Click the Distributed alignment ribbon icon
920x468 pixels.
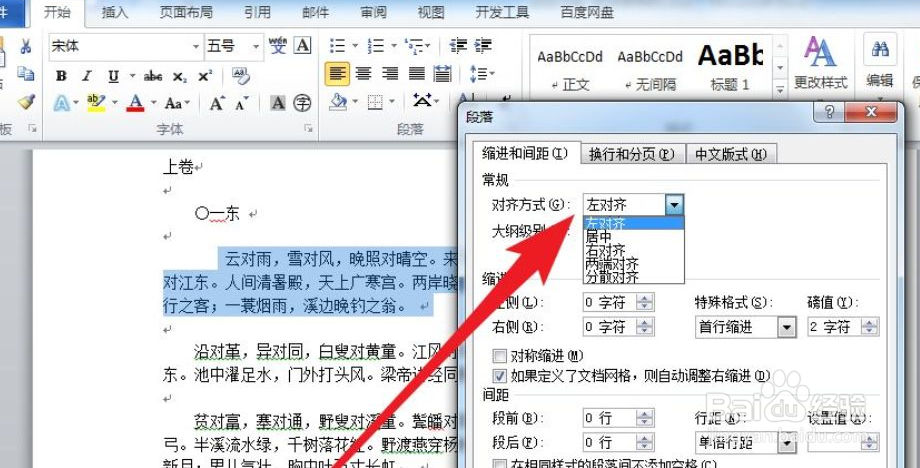[442, 74]
